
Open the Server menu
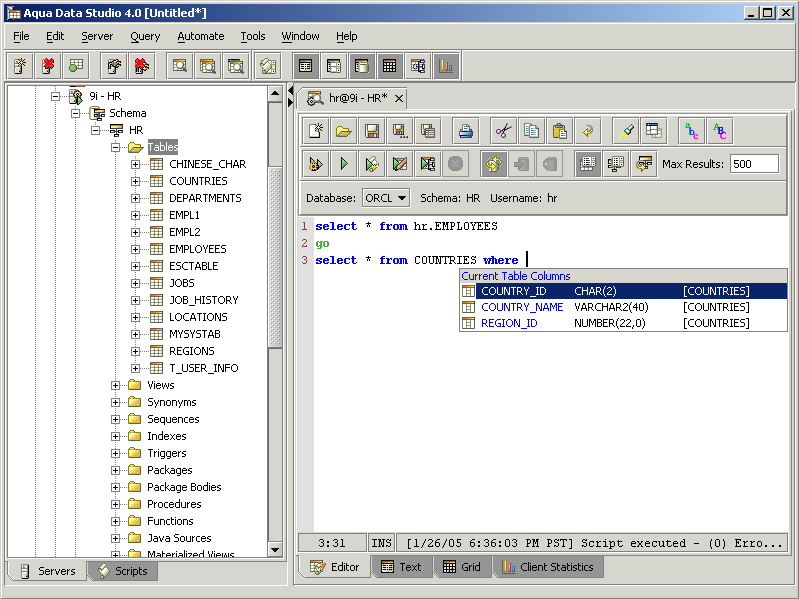pyautogui.click(x=97, y=36)
